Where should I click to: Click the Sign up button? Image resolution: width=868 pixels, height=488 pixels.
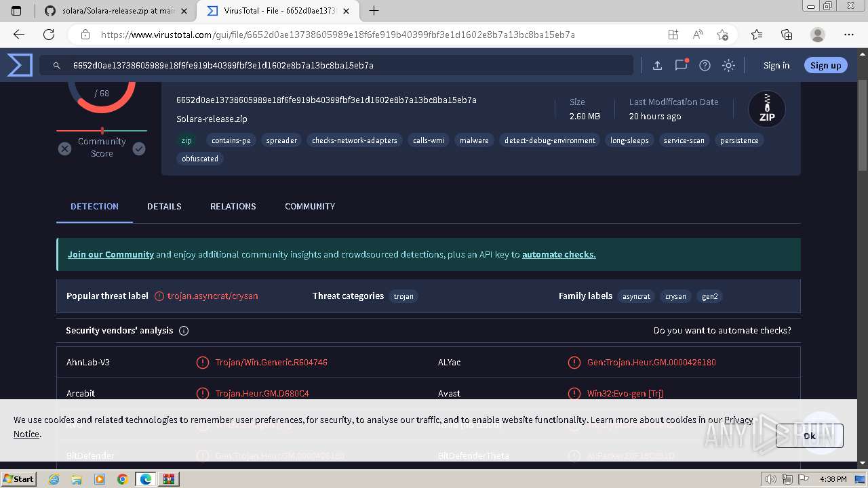[x=825, y=65]
